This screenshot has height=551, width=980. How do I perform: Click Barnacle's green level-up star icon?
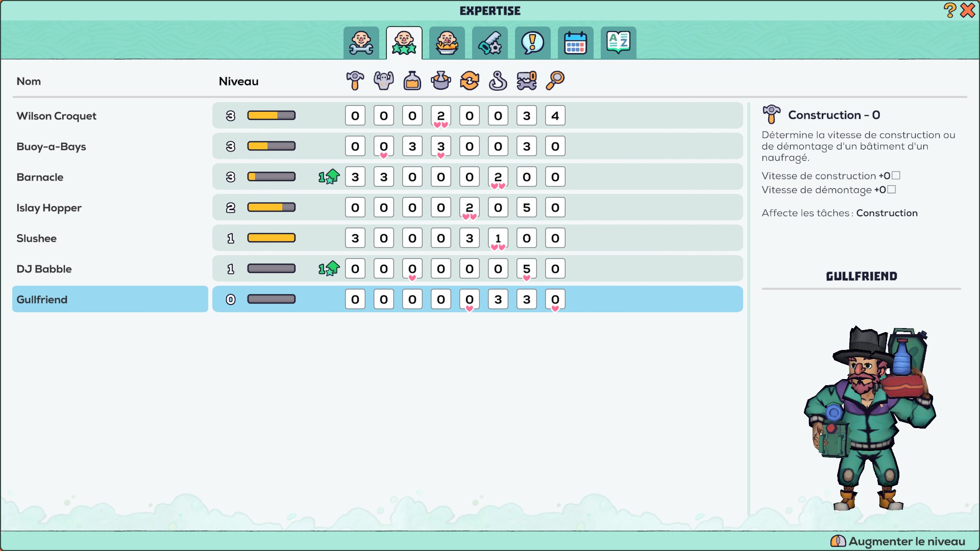click(x=329, y=177)
